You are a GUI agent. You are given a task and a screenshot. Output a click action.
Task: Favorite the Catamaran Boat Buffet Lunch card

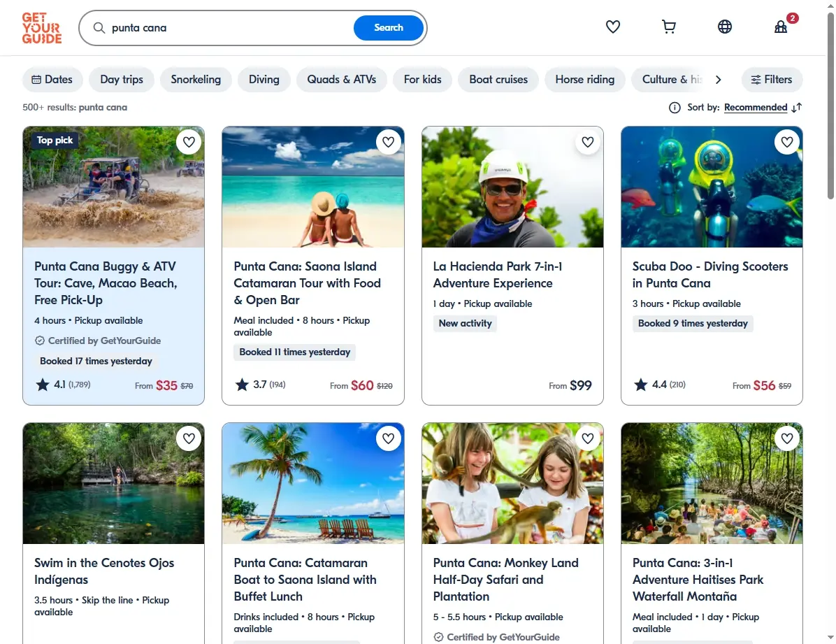(x=388, y=438)
